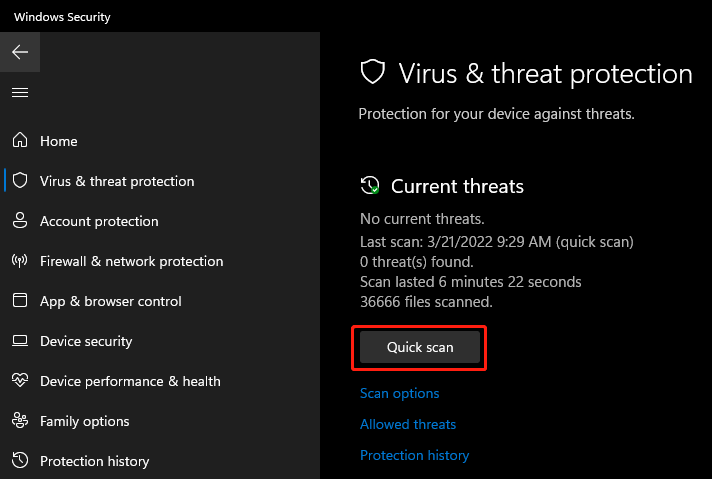
Task: Select Family options in the sidebar
Action: 84,421
